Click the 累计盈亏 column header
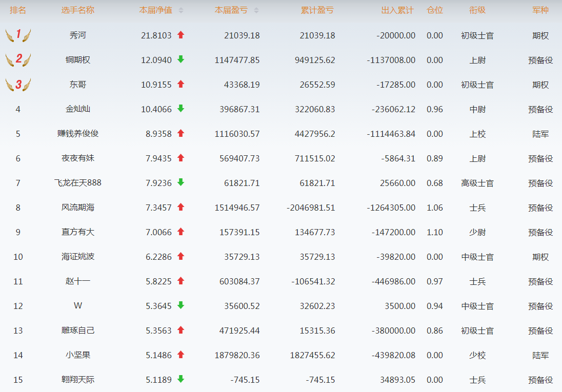This screenshot has height=392, width=562. (317, 10)
